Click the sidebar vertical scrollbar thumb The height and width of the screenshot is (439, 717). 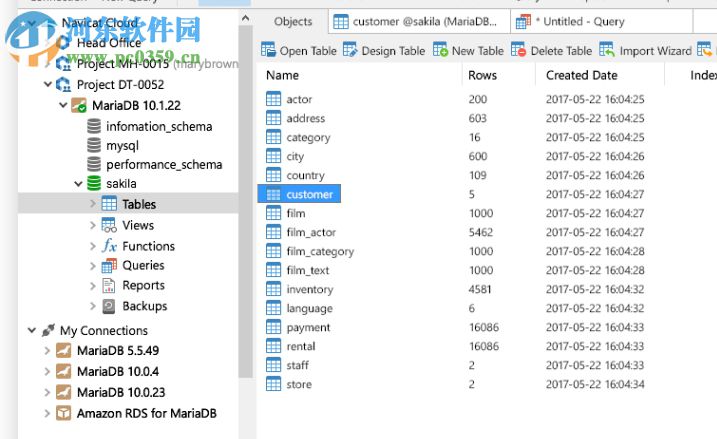point(246,201)
